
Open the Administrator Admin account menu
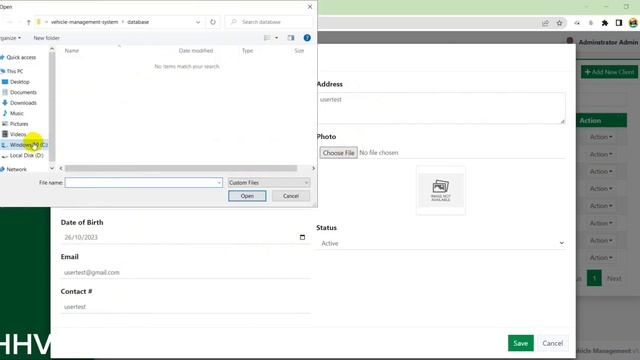tap(603, 42)
